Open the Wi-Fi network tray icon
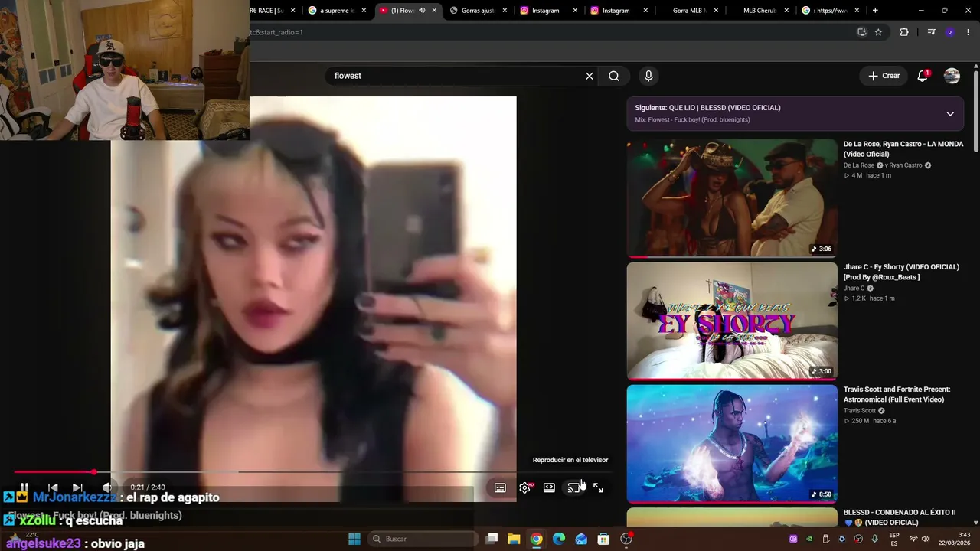The height and width of the screenshot is (551, 980). pos(913,539)
